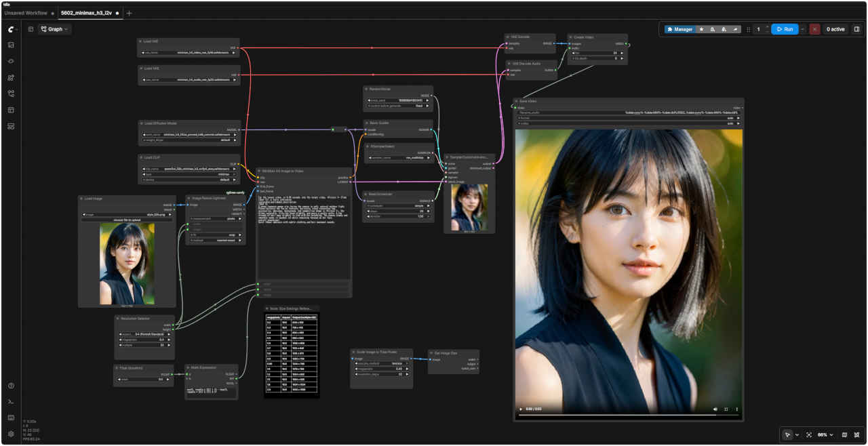Select the pointer mode tool in bottom toolbar
This screenshot has height=446, width=868.
pyautogui.click(x=787, y=434)
